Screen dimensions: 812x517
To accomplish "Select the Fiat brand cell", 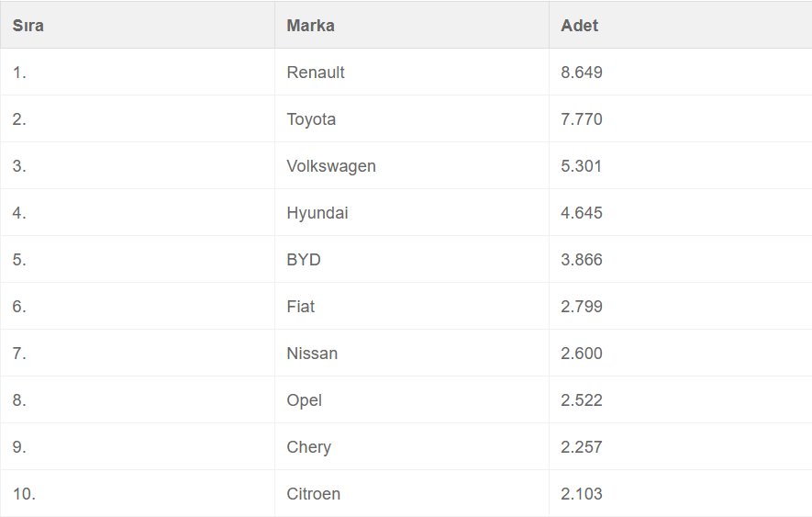I will 301,307.
